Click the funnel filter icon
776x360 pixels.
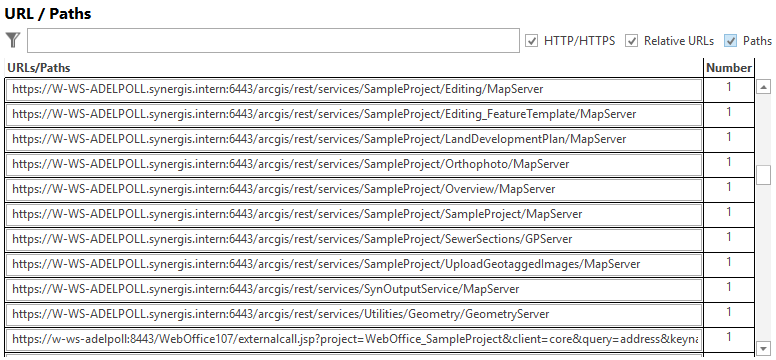pyautogui.click(x=13, y=40)
